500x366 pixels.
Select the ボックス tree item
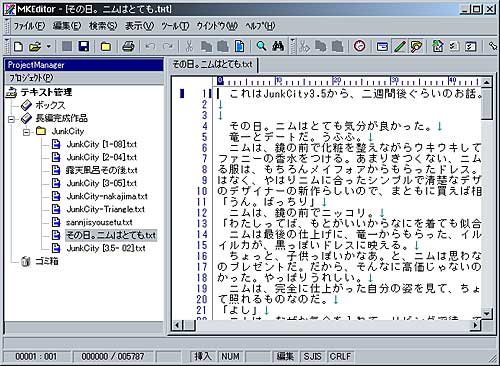tap(51, 105)
